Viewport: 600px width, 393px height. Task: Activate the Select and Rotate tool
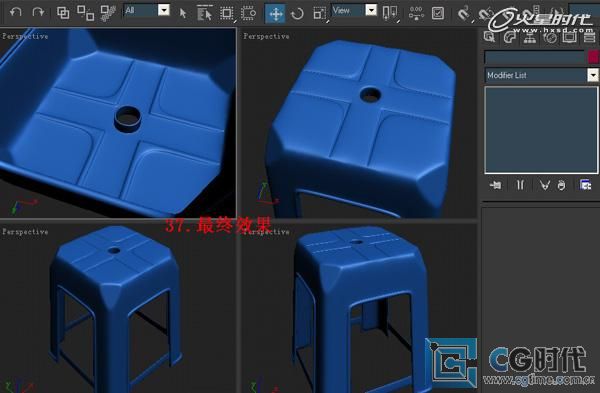tap(297, 14)
